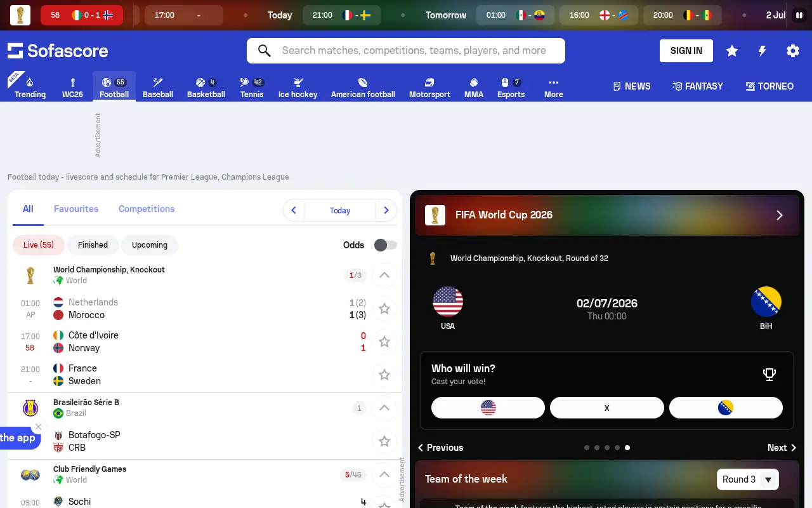Open Trending sports section
This screenshot has width=812, height=508.
coord(30,87)
